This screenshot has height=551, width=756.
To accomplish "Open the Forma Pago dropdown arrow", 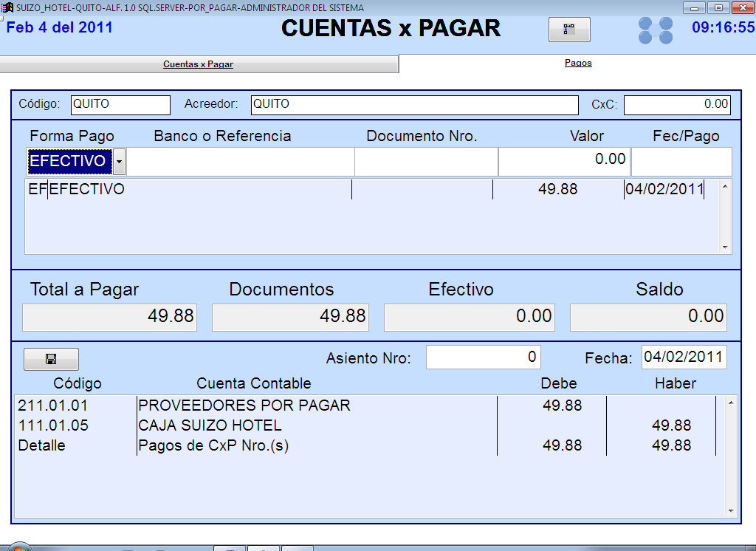I will tap(120, 161).
